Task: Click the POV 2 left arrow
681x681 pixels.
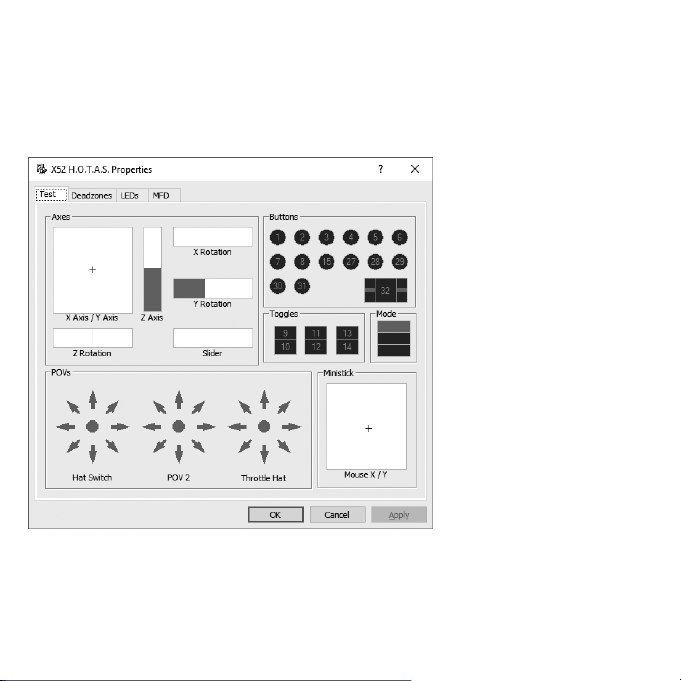Action: click(x=151, y=427)
